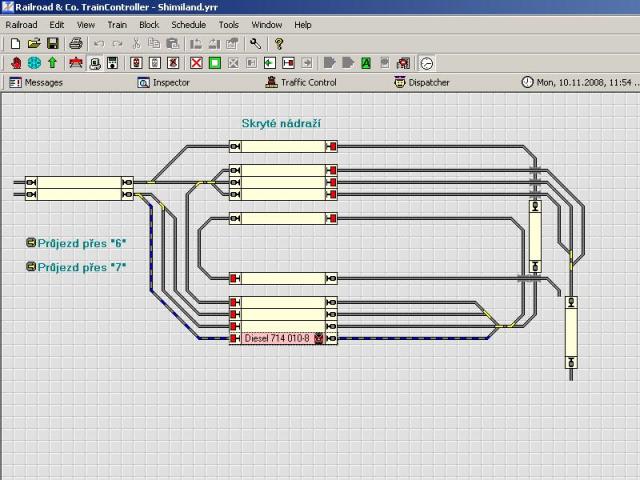
Task: Open the Railroad menu
Action: (x=21, y=25)
